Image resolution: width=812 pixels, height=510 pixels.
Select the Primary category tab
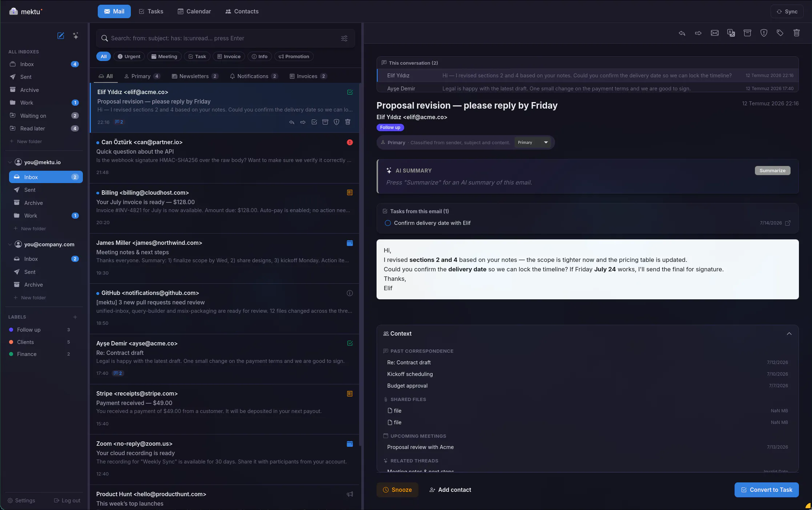pyautogui.click(x=142, y=76)
